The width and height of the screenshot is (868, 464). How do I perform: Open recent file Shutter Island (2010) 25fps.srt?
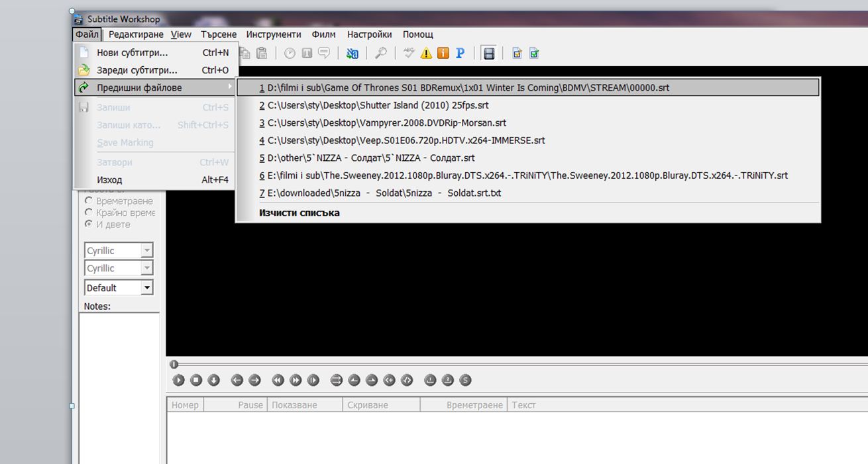(374, 105)
